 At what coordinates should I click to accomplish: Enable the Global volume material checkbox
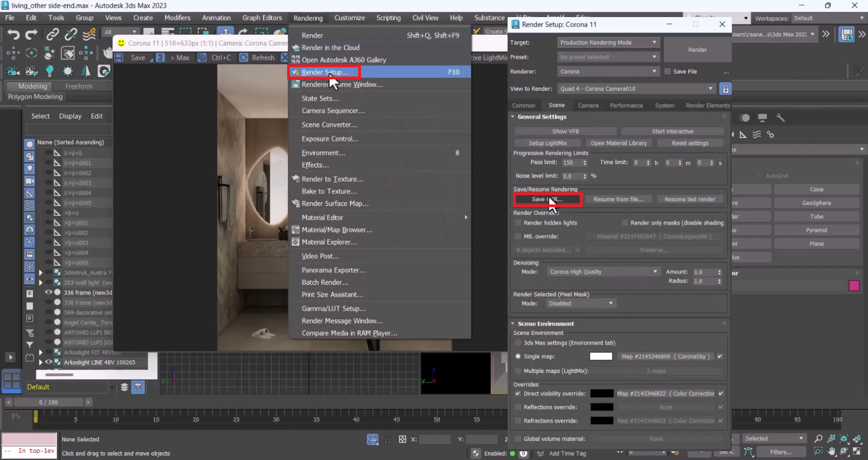pyautogui.click(x=517, y=439)
